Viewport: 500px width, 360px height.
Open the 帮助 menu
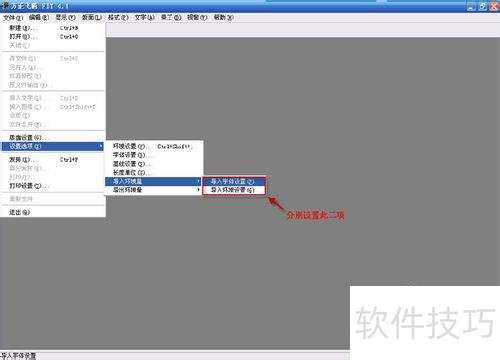223,17
